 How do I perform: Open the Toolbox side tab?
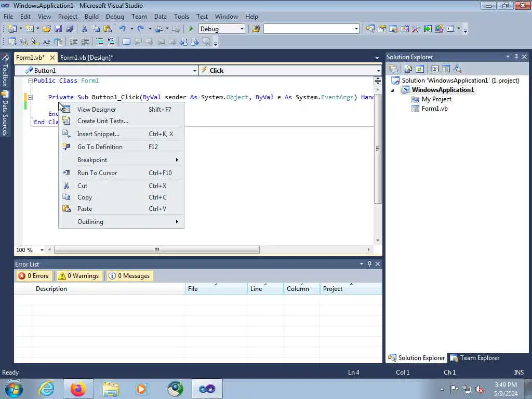(x=5, y=71)
